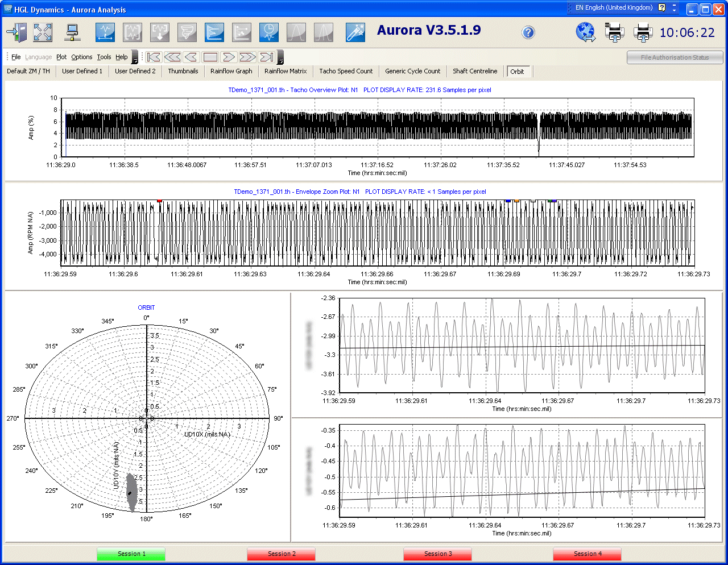Click the blue question mark help icon

(528, 32)
